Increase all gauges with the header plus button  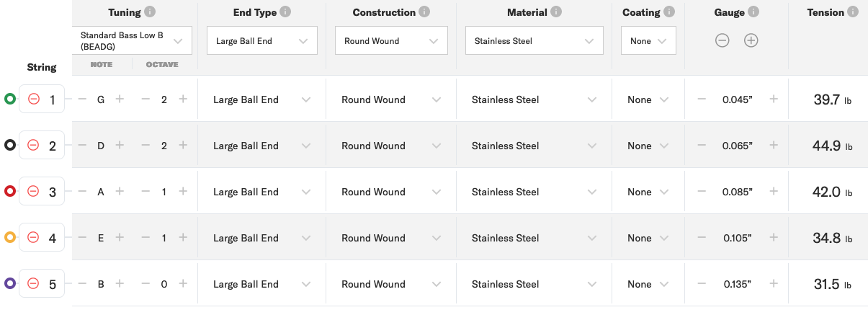coord(751,40)
